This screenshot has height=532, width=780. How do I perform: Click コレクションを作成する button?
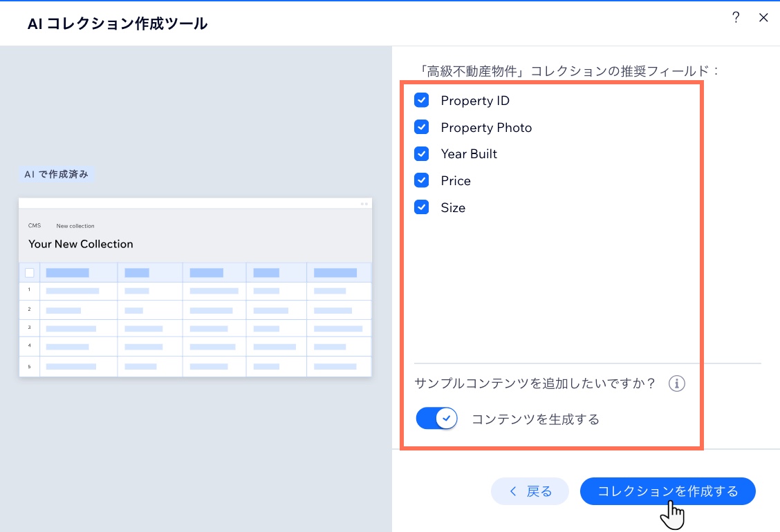pos(667,491)
